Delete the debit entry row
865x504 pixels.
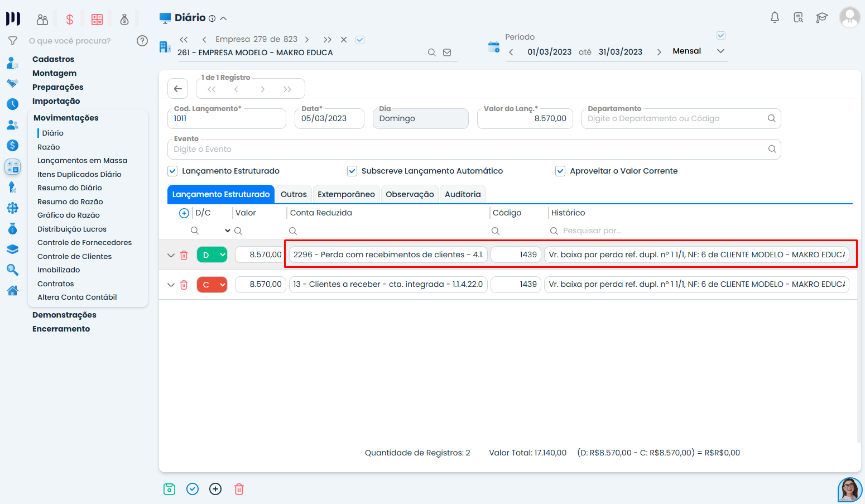(x=184, y=255)
